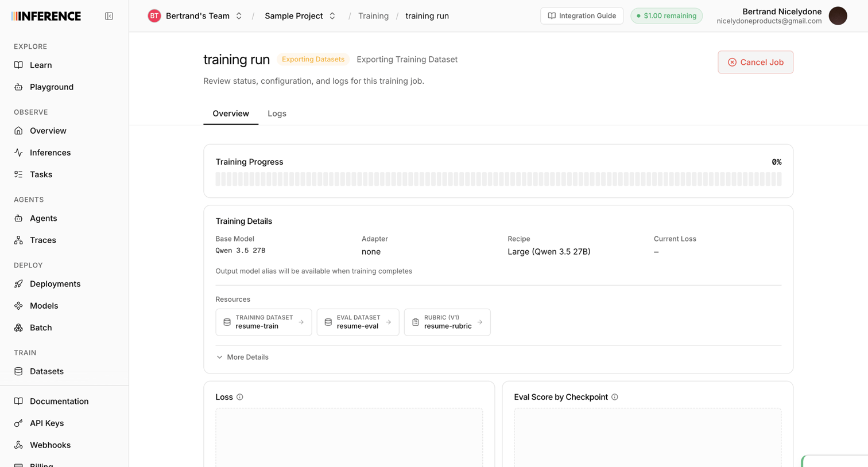The width and height of the screenshot is (868, 467).
Task: Click the 0% progress value
Action: [777, 162]
